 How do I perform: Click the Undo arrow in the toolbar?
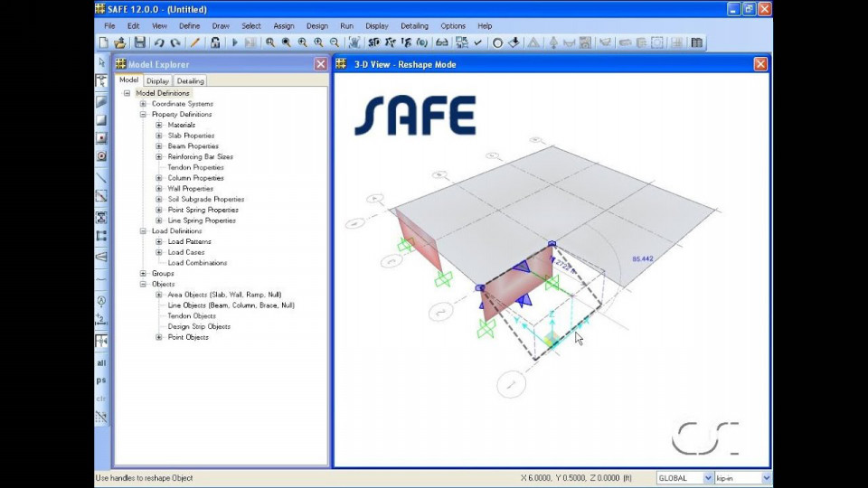159,42
